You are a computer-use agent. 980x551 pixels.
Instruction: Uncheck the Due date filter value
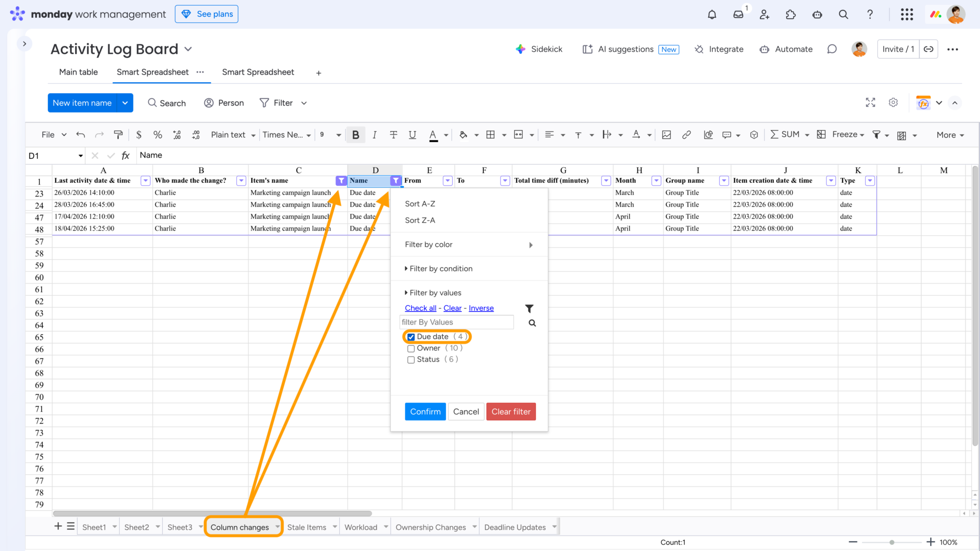pyautogui.click(x=411, y=337)
